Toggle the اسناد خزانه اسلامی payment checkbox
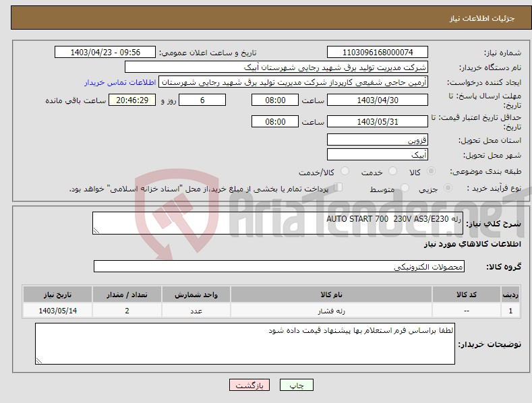532x403 pixels. 338,187
